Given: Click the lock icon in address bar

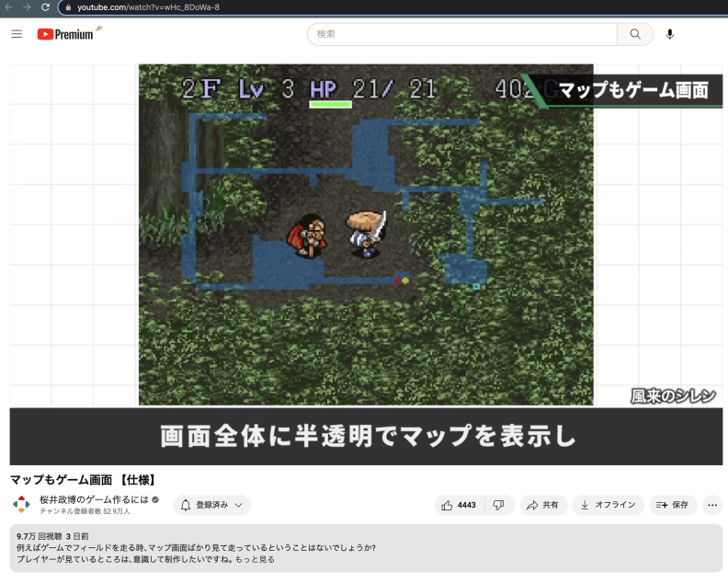Looking at the screenshot, I should (68, 7).
